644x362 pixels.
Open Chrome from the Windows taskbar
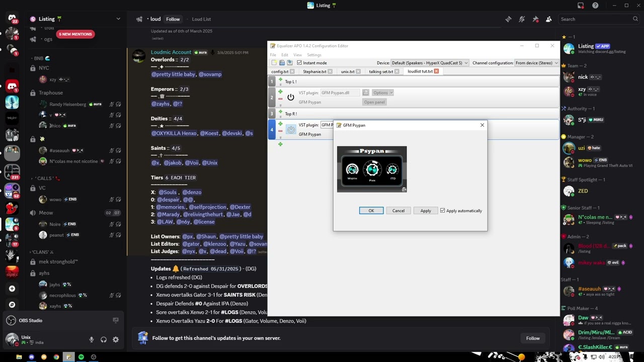56,357
